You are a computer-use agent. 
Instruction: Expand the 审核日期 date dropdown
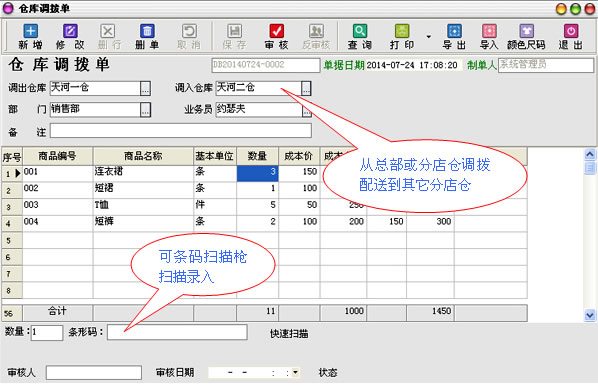coord(295,372)
